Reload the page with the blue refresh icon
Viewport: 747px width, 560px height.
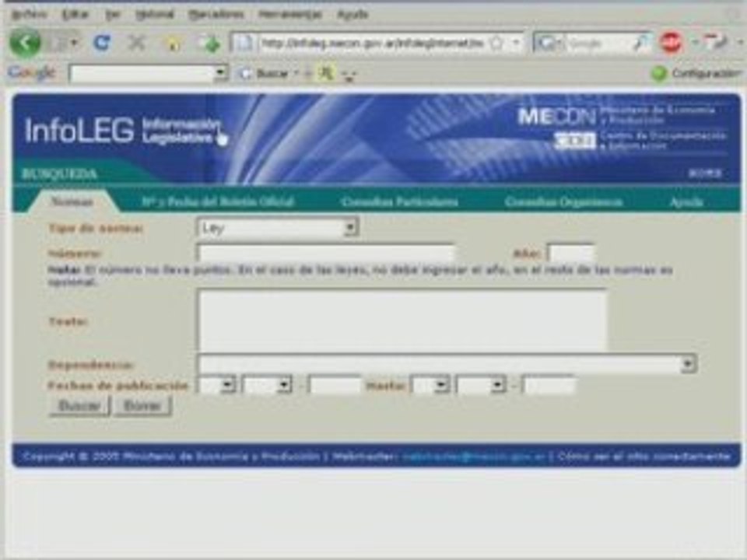(102, 43)
